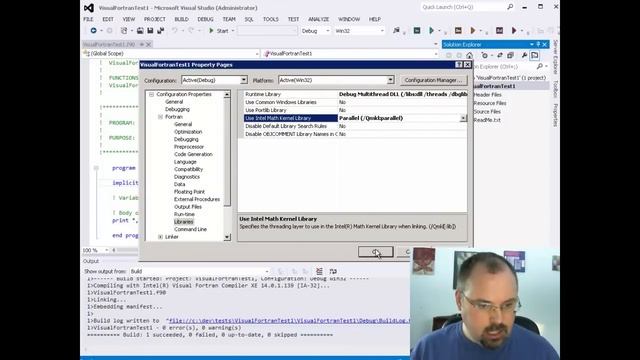Click the Solution Explorer wrench Properties icon
The width and height of the screenshot is (640, 360).
(x=524, y=55)
